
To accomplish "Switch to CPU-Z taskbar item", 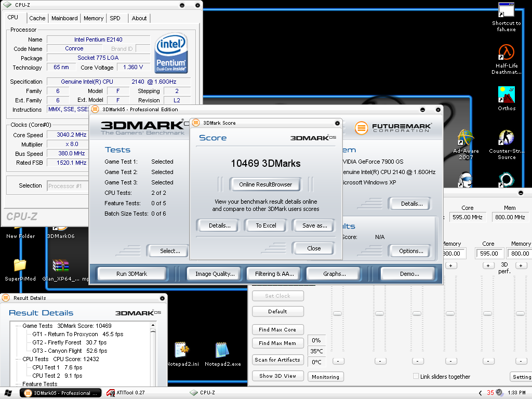I will (203, 393).
